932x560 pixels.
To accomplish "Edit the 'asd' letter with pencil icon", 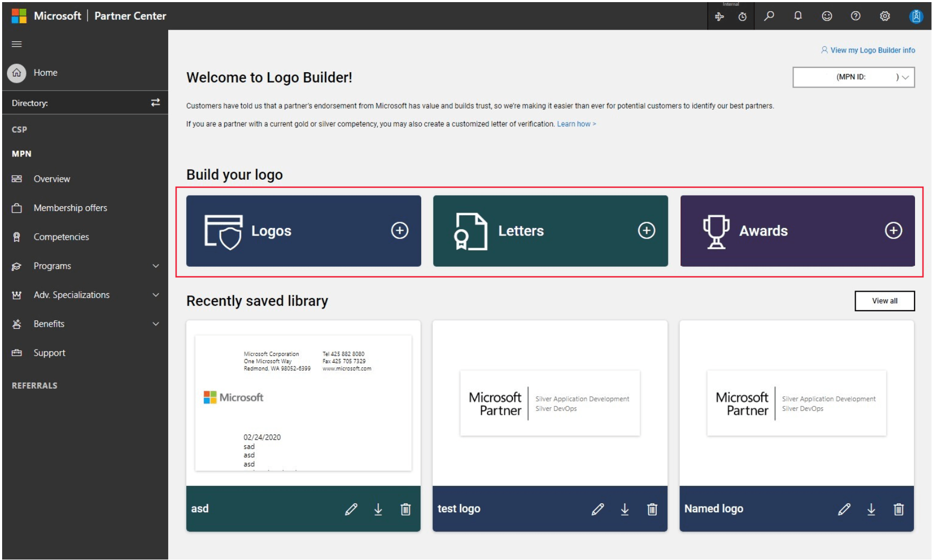I will tap(351, 509).
